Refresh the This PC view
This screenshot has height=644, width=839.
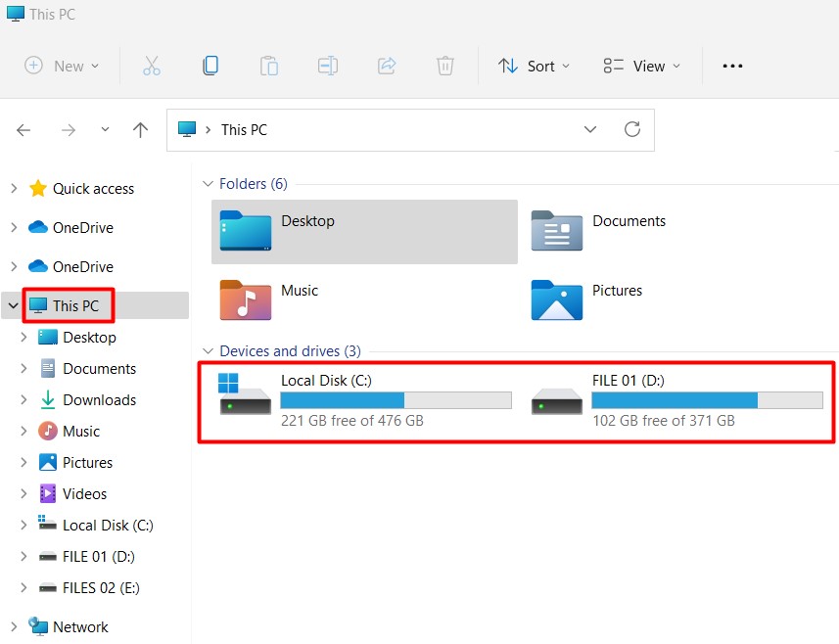632,129
